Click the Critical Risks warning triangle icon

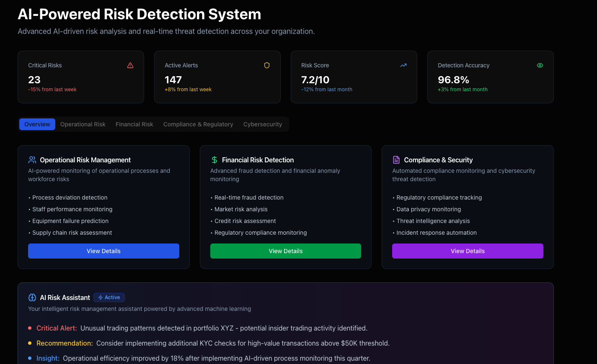pyautogui.click(x=130, y=65)
